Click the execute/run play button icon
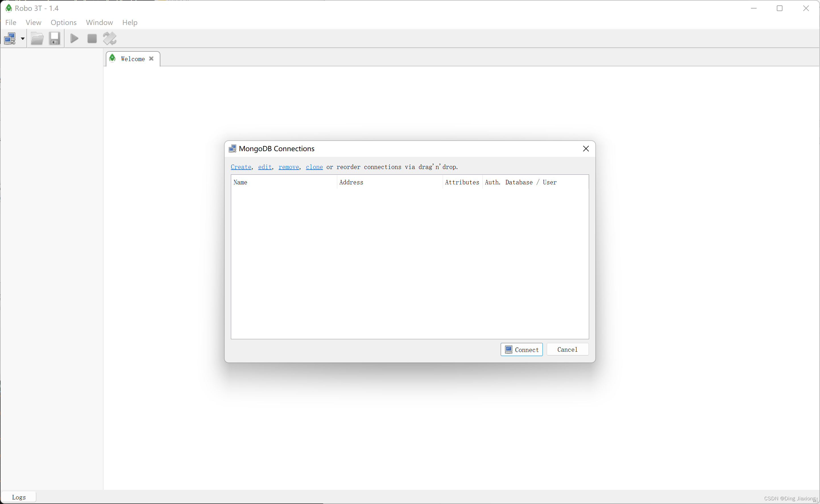Image resolution: width=820 pixels, height=504 pixels. [x=74, y=39]
